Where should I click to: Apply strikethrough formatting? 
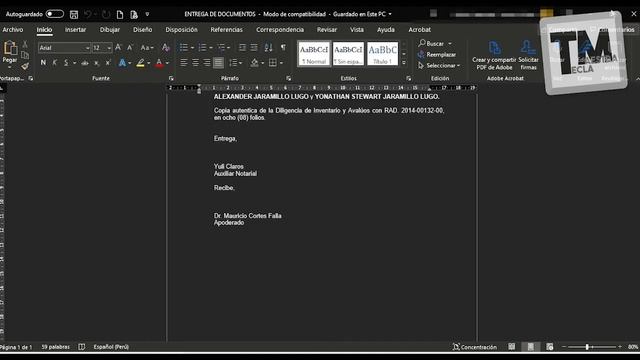pos(85,63)
